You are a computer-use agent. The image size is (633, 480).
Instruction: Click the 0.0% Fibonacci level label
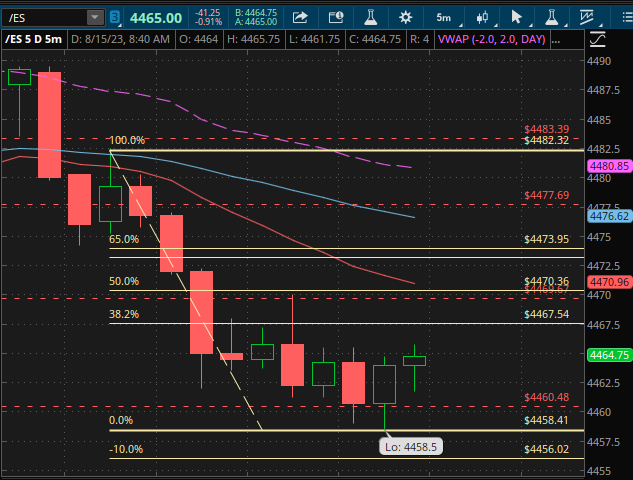[x=121, y=420]
